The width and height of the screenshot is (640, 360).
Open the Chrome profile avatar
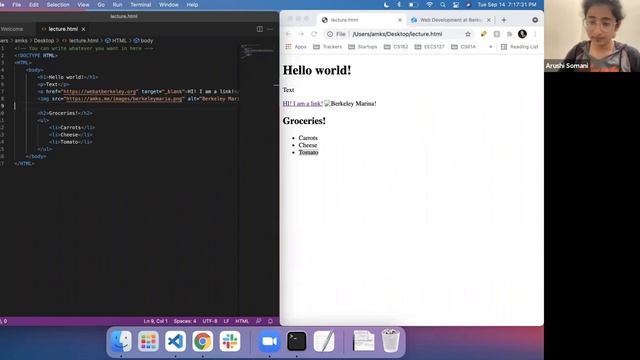coord(522,34)
